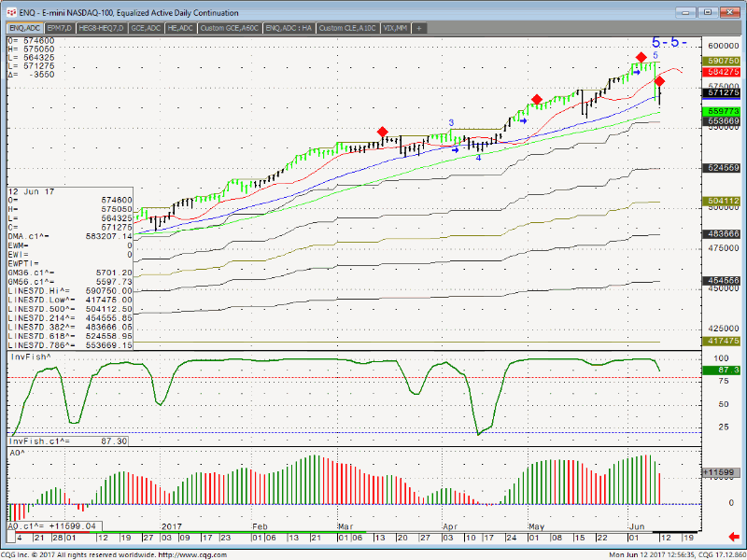The height and width of the screenshot is (560, 747).
Task: Select the red diamond on the latest price bar
Action: pyautogui.click(x=659, y=81)
